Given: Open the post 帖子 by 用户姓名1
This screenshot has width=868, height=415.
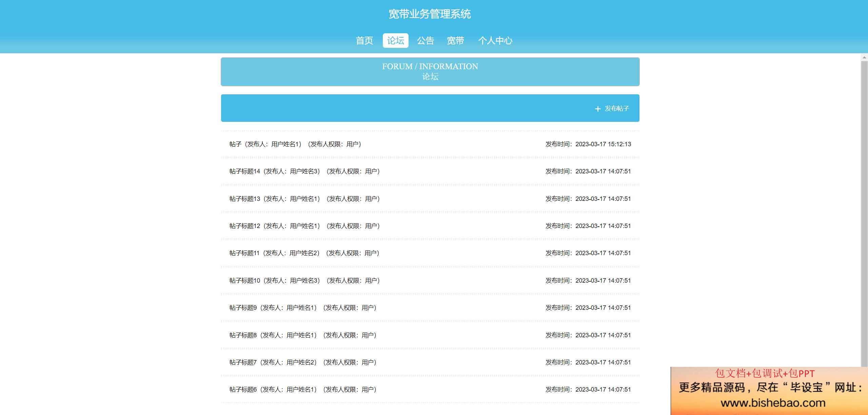Looking at the screenshot, I should click(x=295, y=144).
